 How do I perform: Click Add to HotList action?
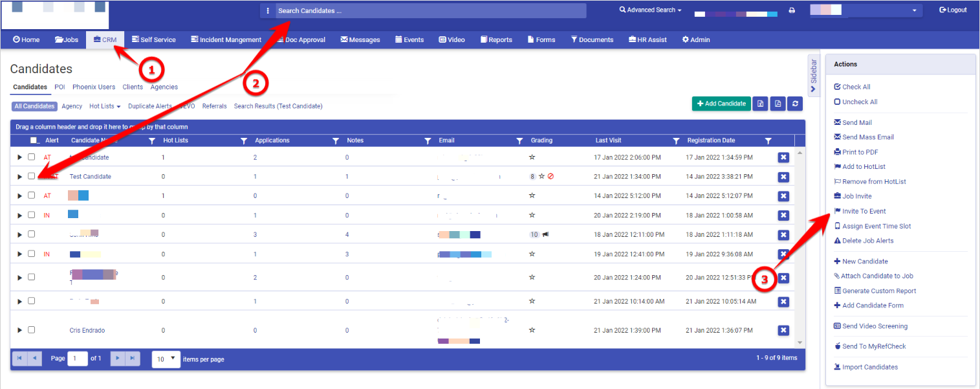tap(860, 167)
